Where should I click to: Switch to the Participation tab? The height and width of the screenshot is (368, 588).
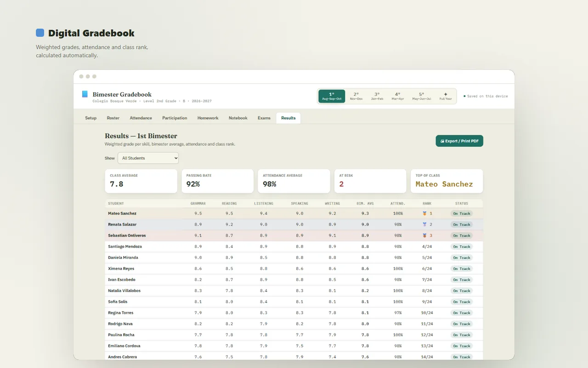(175, 118)
